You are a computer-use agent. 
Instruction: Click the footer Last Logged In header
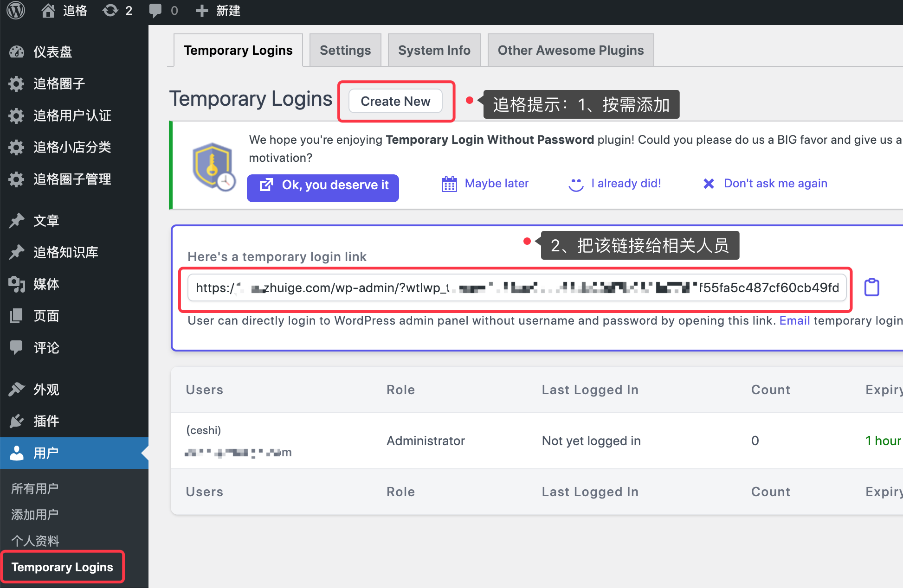(590, 492)
